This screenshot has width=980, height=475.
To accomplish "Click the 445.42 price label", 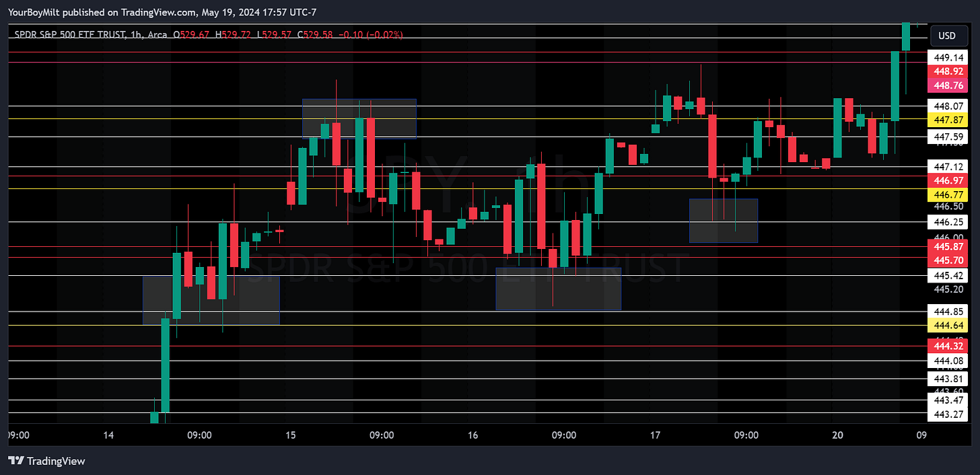I will 947,276.
